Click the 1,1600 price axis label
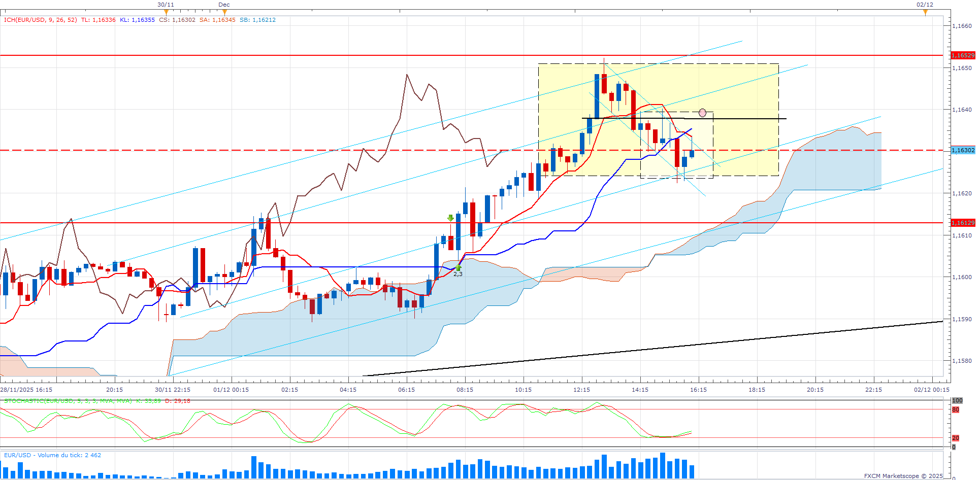The width and height of the screenshot is (980, 480). [962, 277]
